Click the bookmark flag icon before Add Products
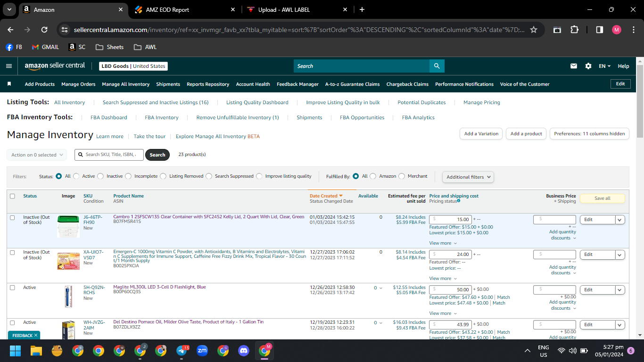The width and height of the screenshot is (644, 362). point(9,84)
